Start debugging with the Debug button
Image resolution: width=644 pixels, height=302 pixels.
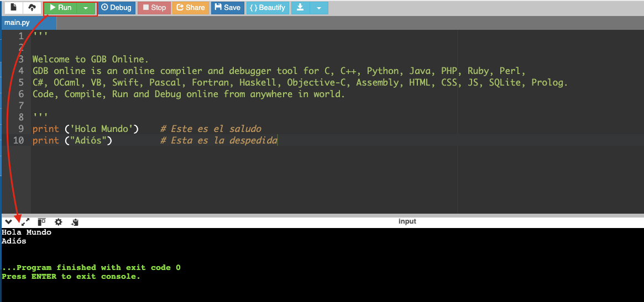pyautogui.click(x=116, y=8)
